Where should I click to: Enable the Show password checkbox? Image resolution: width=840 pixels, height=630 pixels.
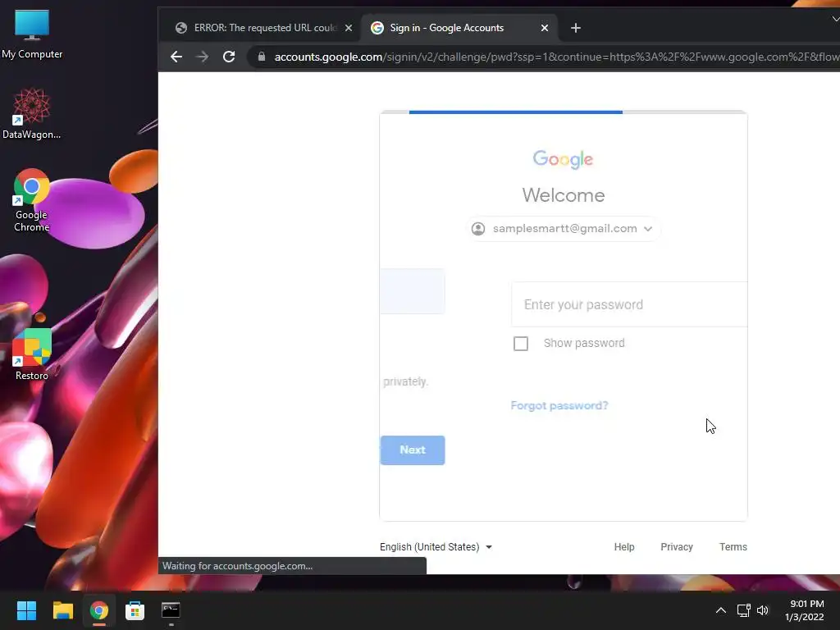pos(521,344)
